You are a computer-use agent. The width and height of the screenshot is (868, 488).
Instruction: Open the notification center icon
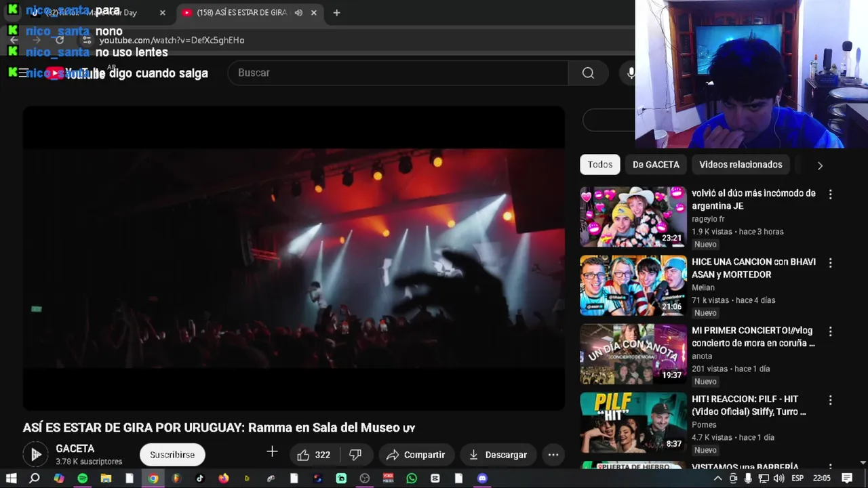pyautogui.click(x=847, y=479)
